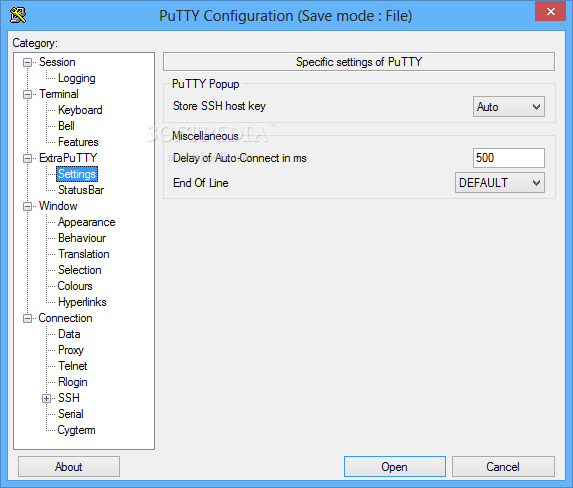The width and height of the screenshot is (573, 488).
Task: Select Rlogin category
Action: [73, 382]
